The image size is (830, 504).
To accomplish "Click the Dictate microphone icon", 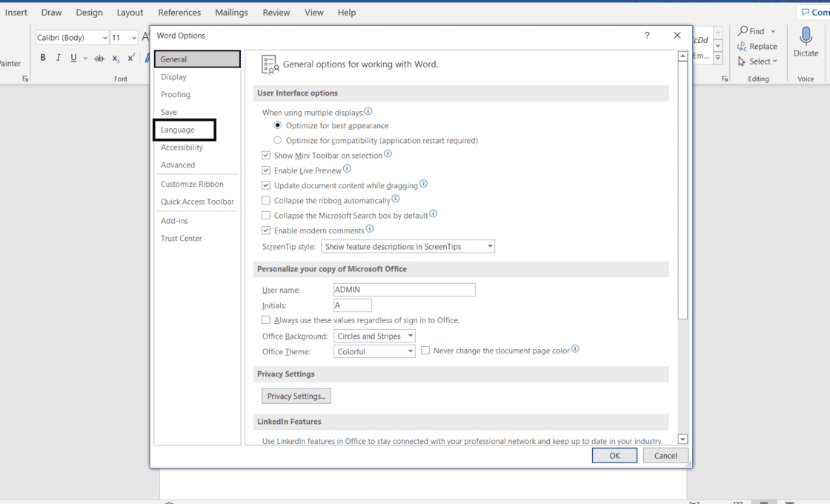I will (x=806, y=36).
